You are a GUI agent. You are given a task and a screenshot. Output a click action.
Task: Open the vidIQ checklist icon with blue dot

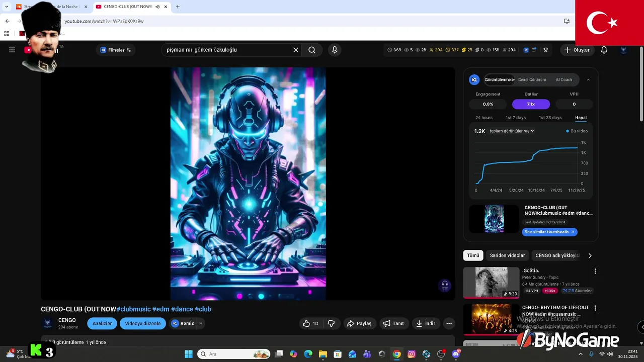534,50
